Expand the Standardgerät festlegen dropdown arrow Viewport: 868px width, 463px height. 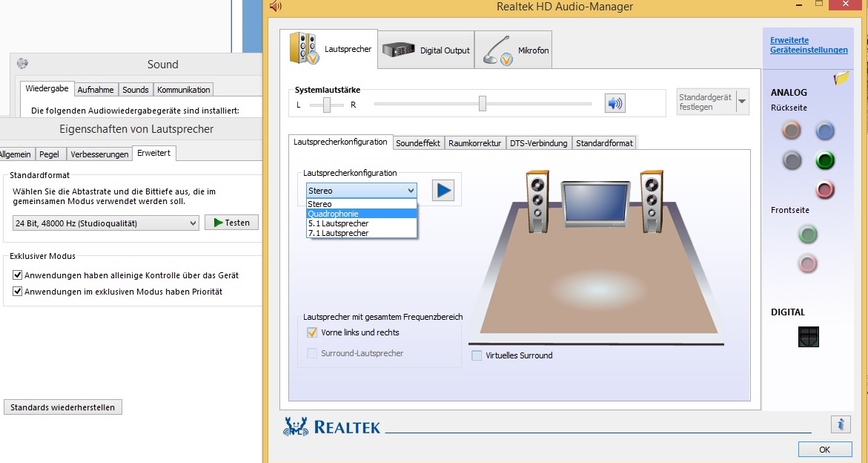click(x=742, y=102)
